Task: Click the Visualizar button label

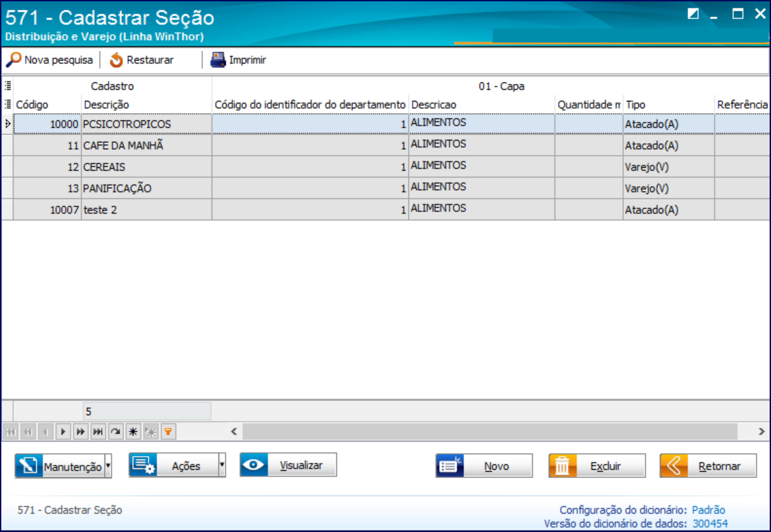Action: (301, 465)
